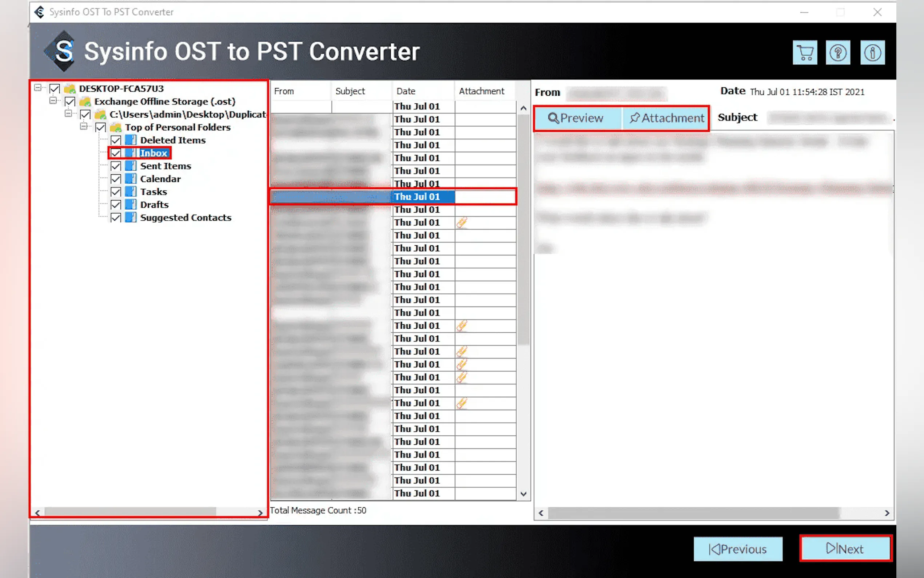
Task: Uncheck the Deleted Items checkbox
Action: [x=116, y=140]
